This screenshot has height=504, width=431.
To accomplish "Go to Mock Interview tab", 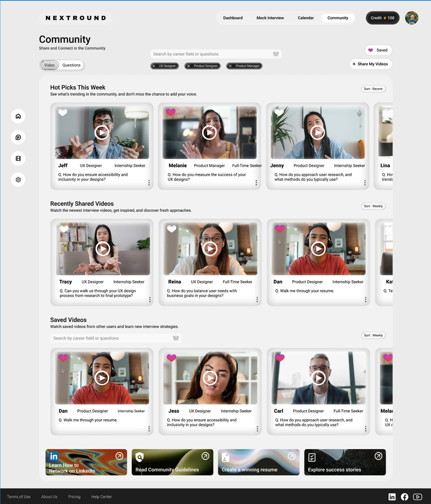I will (x=270, y=18).
